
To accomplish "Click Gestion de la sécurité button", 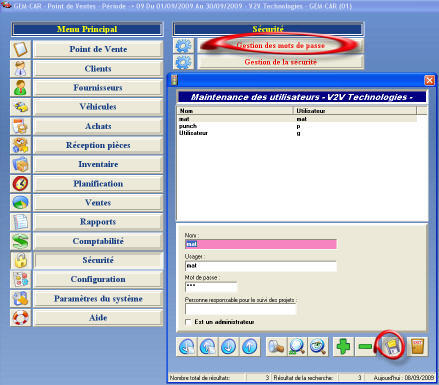I will tap(280, 62).
